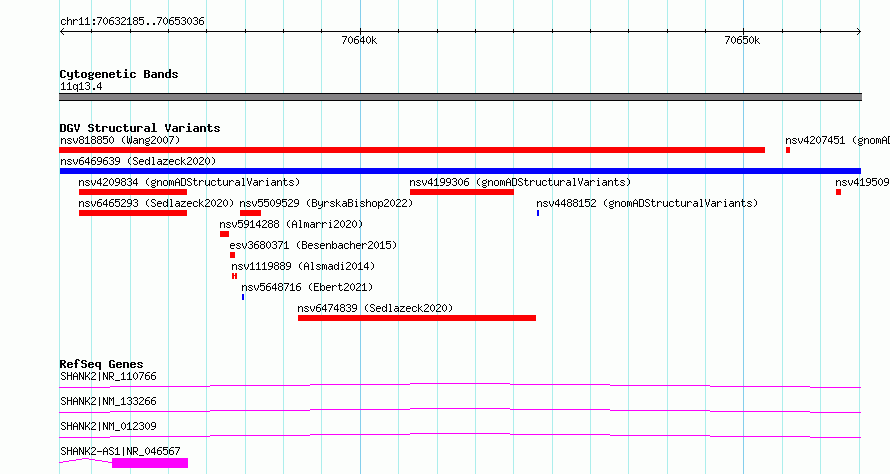Screen dimensions: 890x474
Task: Open nsv6474839 (Sedlazeck2020) label
Action: pyautogui.click(x=375, y=308)
